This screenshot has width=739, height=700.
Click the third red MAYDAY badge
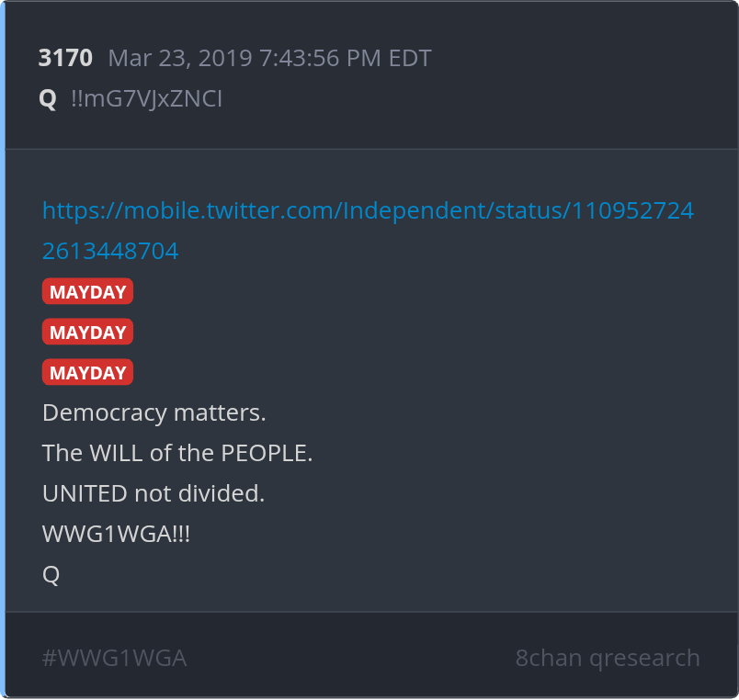pyautogui.click(x=87, y=373)
